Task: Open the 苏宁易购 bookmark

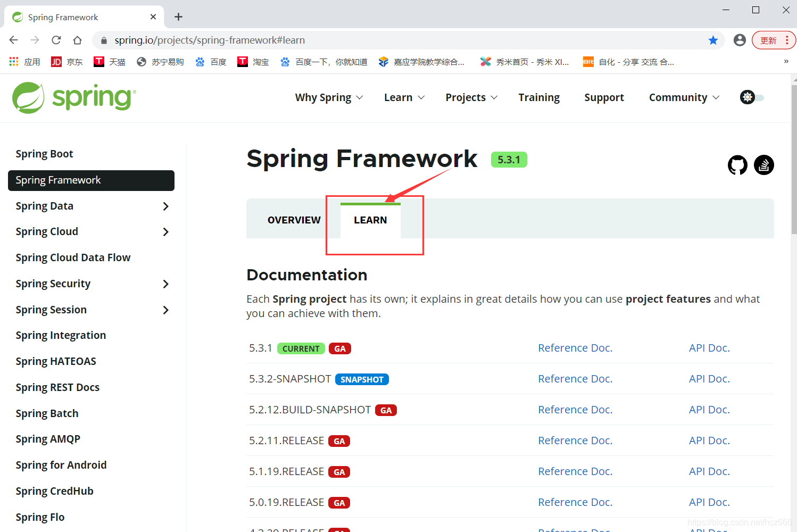Action: [x=160, y=62]
